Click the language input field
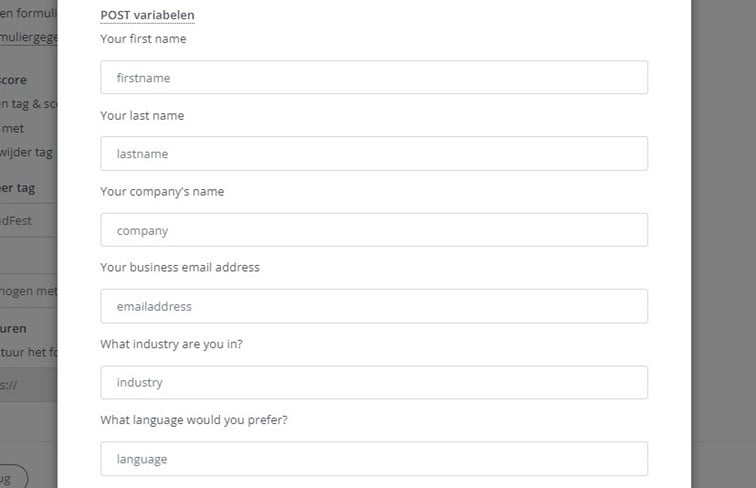Screen dimensions: 756x488 tap(374, 459)
